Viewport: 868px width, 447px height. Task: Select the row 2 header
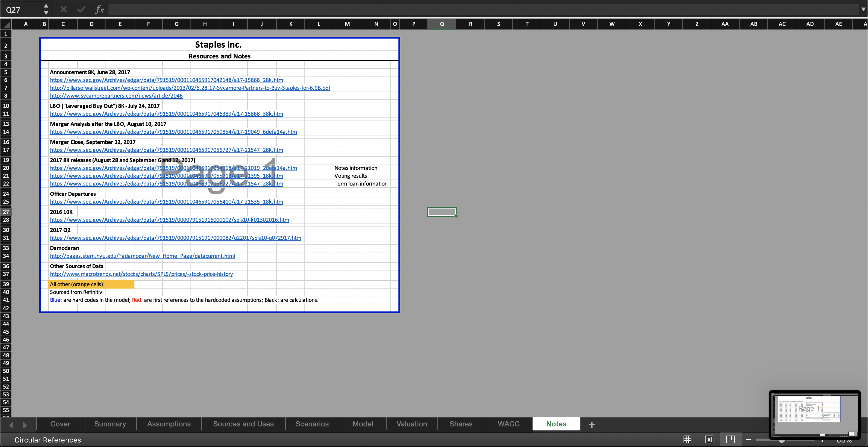point(6,45)
